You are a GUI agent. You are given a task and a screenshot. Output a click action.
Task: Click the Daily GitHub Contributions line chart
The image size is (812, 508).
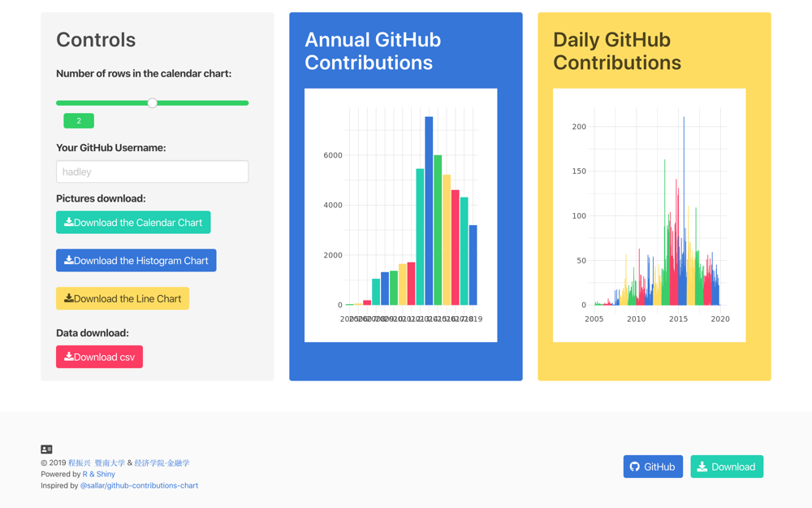(650, 215)
